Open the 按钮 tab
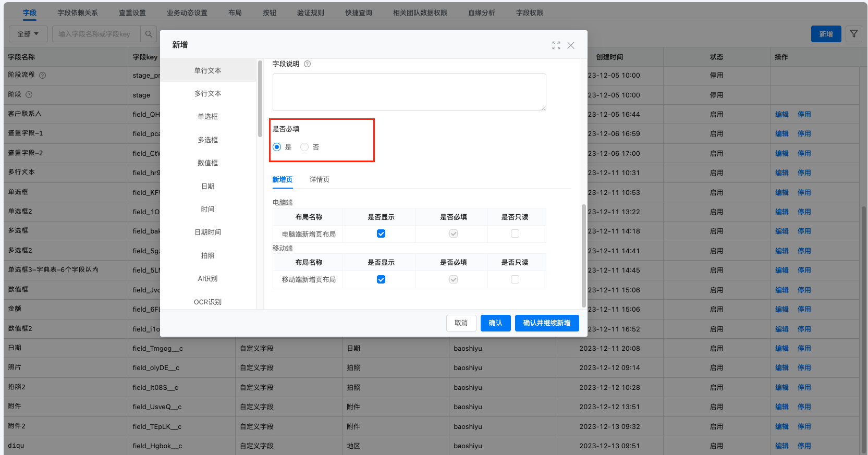Image resolution: width=868 pixels, height=455 pixels. (x=269, y=13)
